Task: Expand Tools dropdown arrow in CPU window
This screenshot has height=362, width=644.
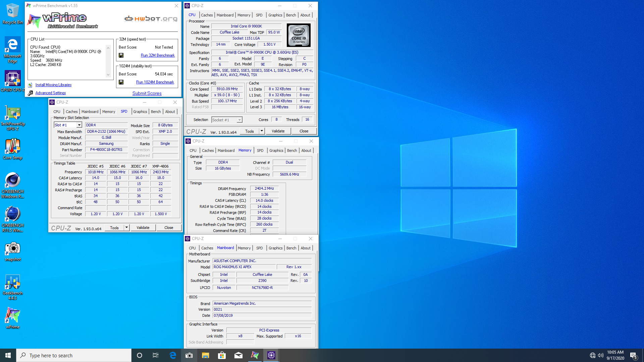Action: [x=262, y=131]
